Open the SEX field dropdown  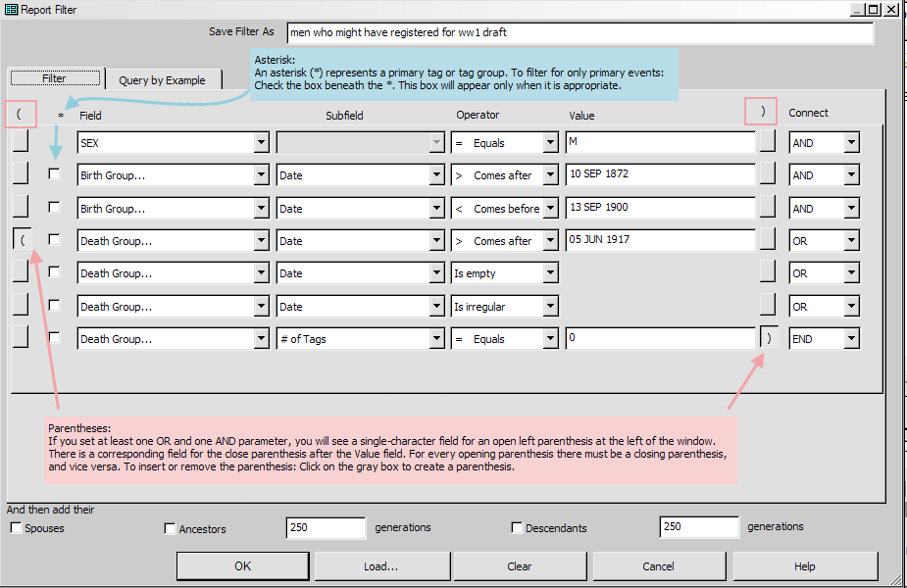[x=261, y=142]
